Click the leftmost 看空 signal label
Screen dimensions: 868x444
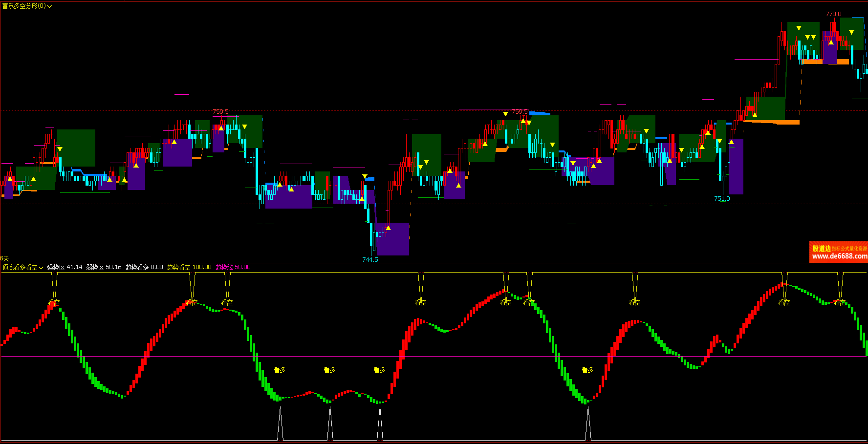coord(54,303)
